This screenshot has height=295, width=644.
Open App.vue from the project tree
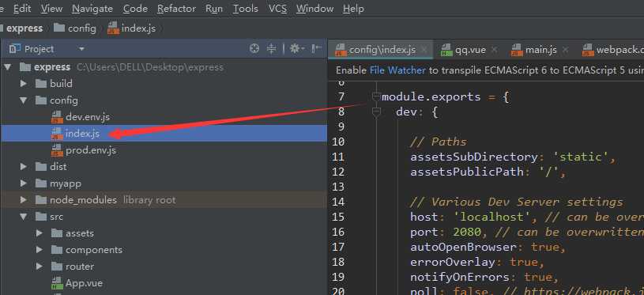[84, 283]
